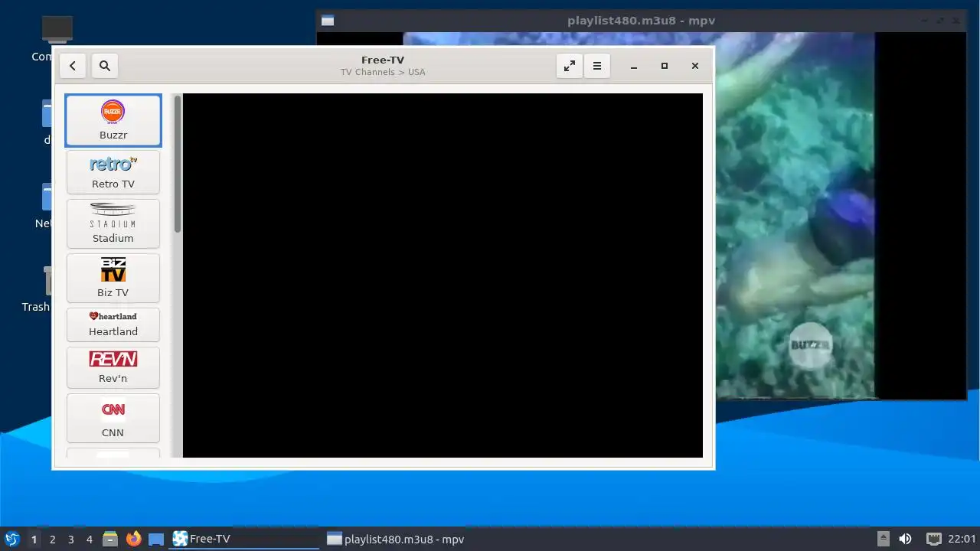This screenshot has width=980, height=551.
Task: Go back using the Free-TV back arrow
Action: pos(73,66)
